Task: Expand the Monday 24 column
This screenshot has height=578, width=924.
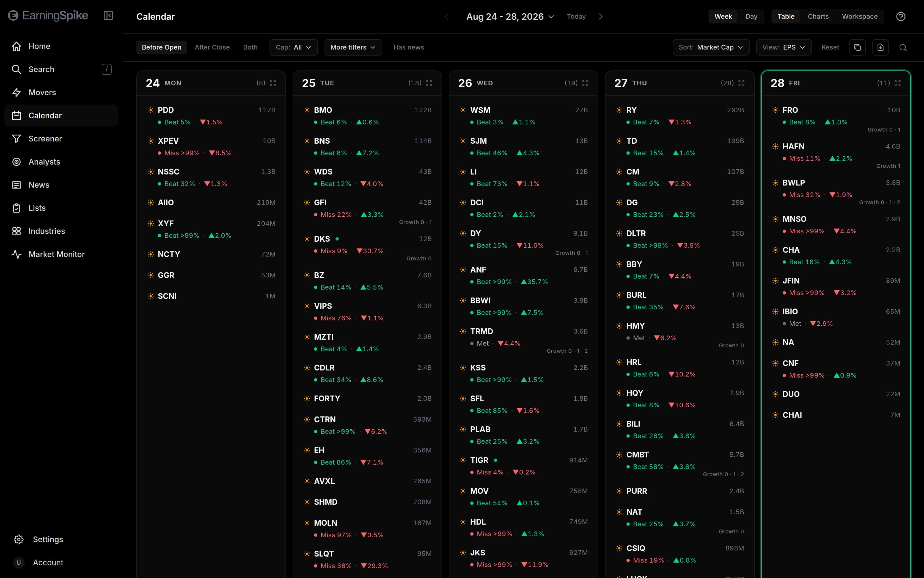Action: (273, 83)
